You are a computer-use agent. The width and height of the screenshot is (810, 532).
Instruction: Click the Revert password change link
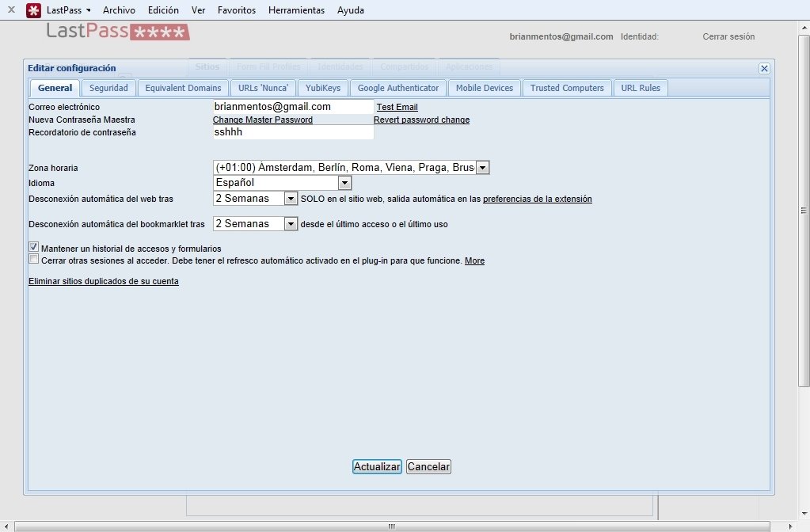click(421, 120)
